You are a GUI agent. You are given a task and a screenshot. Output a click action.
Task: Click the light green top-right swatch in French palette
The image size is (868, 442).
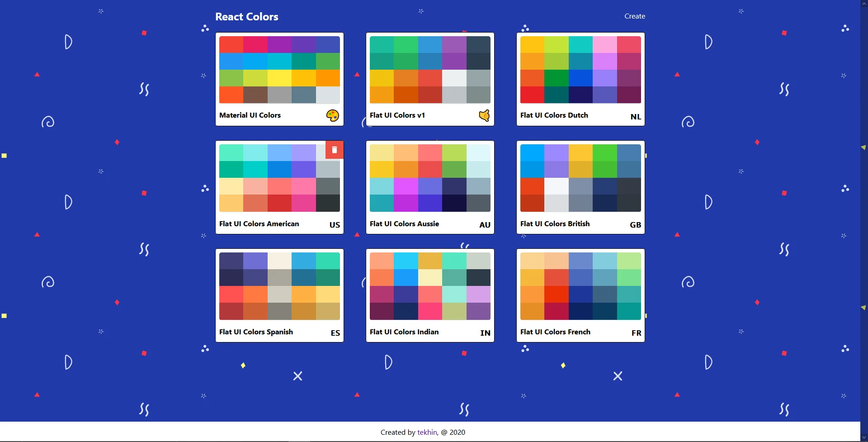coord(629,261)
